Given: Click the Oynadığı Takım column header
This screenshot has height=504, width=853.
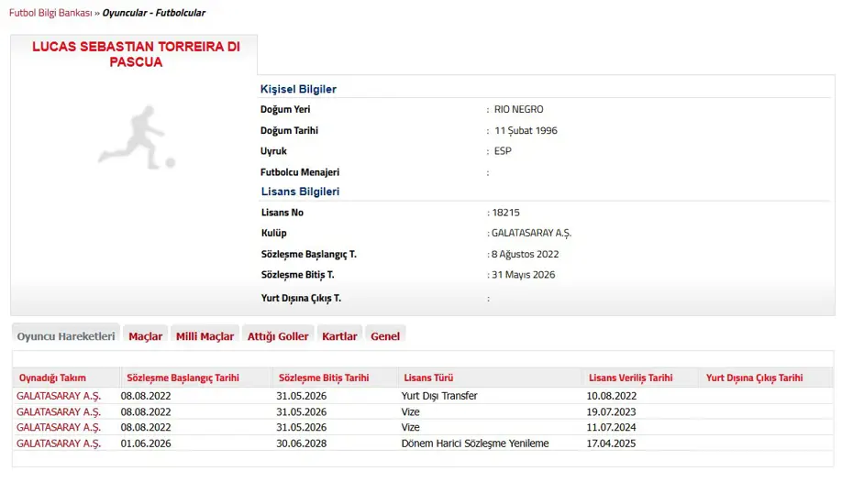Looking at the screenshot, I should tap(53, 378).
